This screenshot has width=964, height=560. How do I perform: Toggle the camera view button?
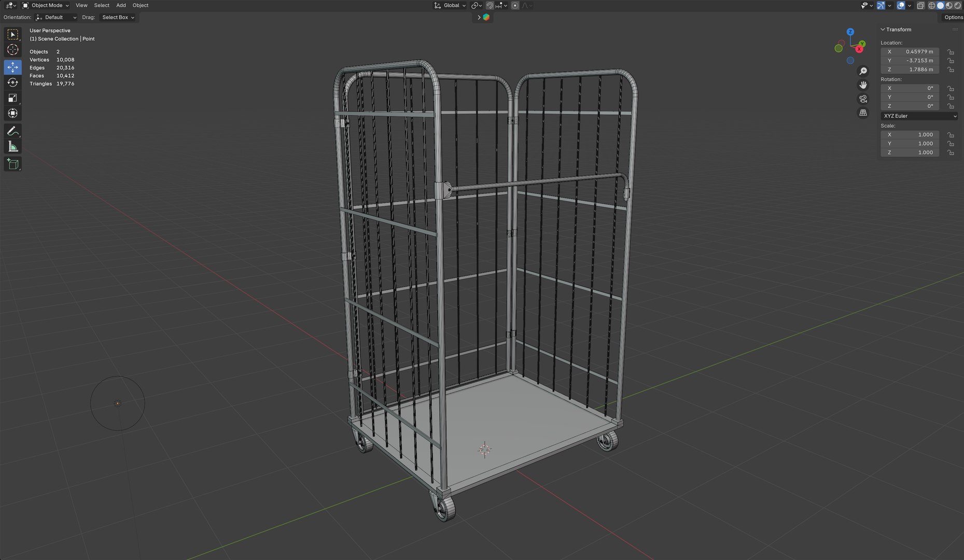863,99
